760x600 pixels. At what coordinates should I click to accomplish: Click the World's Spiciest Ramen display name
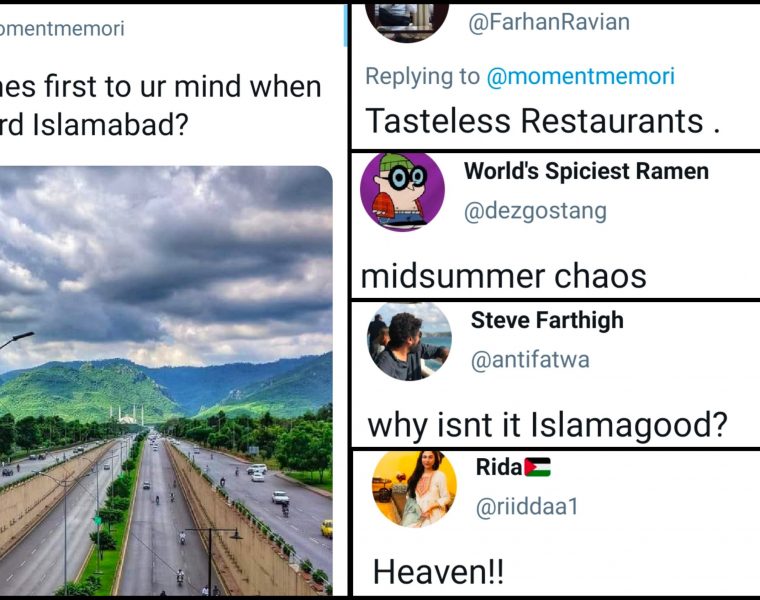click(x=586, y=171)
